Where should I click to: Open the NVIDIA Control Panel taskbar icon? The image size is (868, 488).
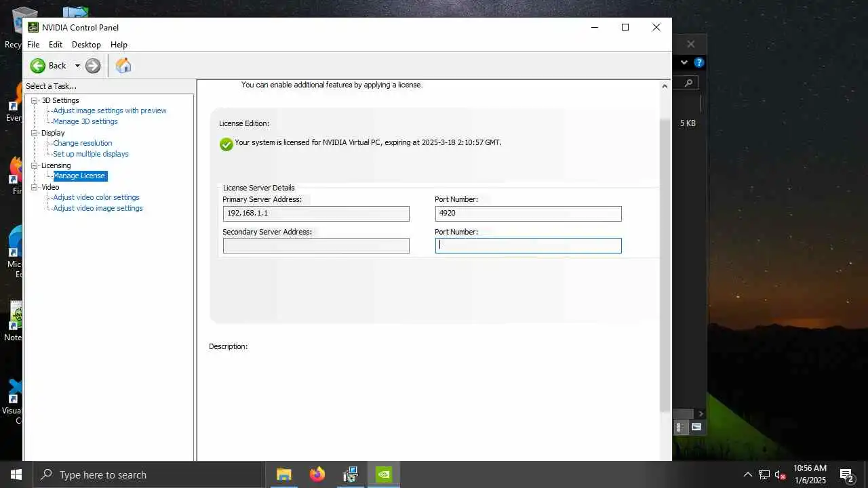point(384,474)
